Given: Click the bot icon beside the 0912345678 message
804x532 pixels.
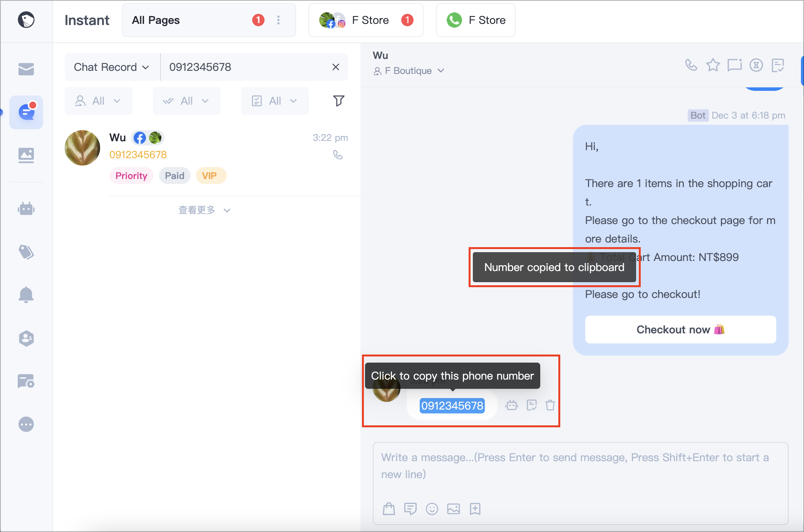Looking at the screenshot, I should coord(512,405).
